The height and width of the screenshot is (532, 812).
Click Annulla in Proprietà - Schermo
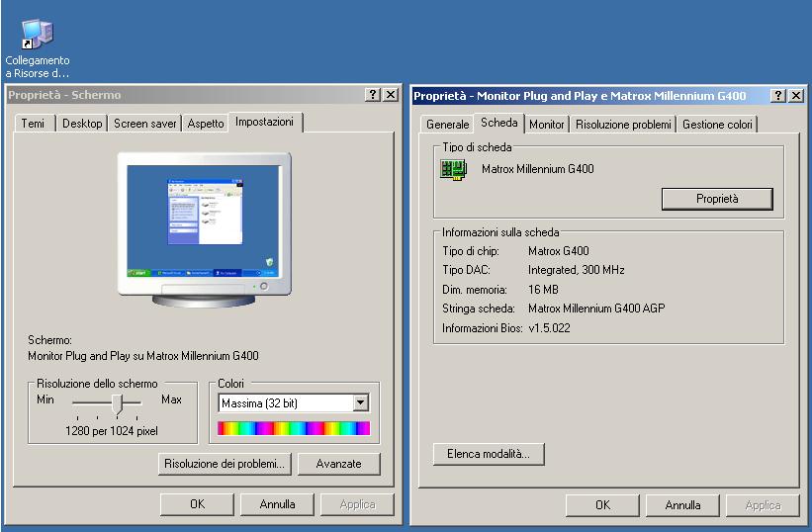(x=277, y=504)
